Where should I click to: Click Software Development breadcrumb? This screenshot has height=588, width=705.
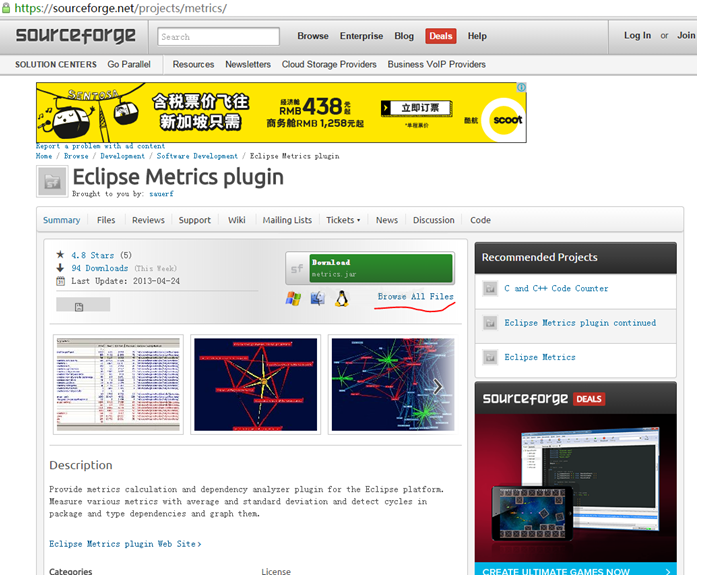click(x=197, y=156)
